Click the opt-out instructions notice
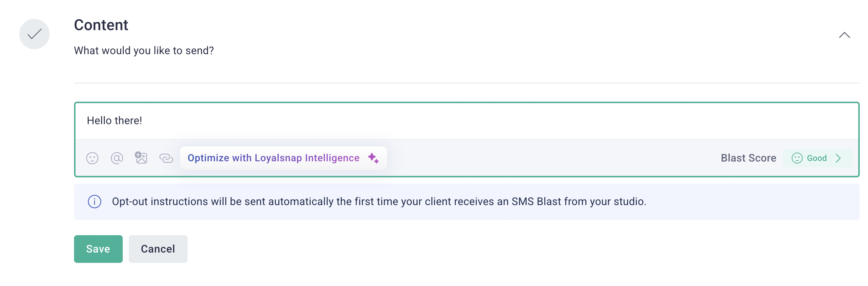 click(x=467, y=202)
